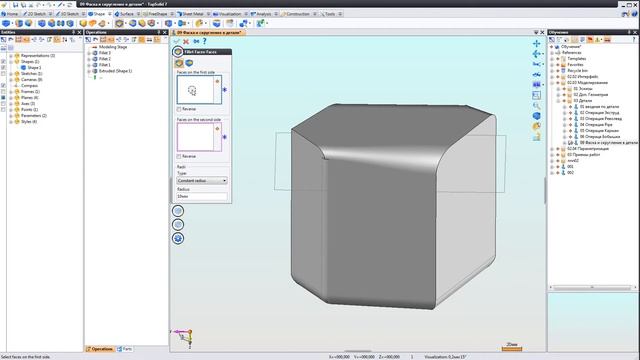
Task: Toggle visibility checkbox for Frames (1)
Action: [x=3, y=92]
